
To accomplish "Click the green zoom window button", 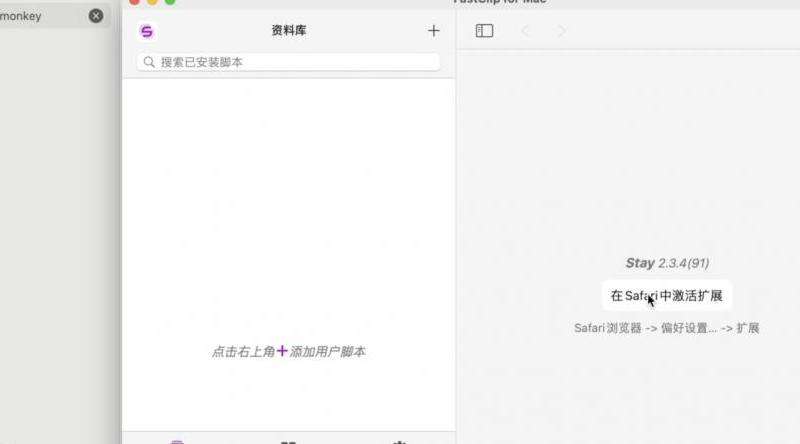I will click(x=170, y=2).
